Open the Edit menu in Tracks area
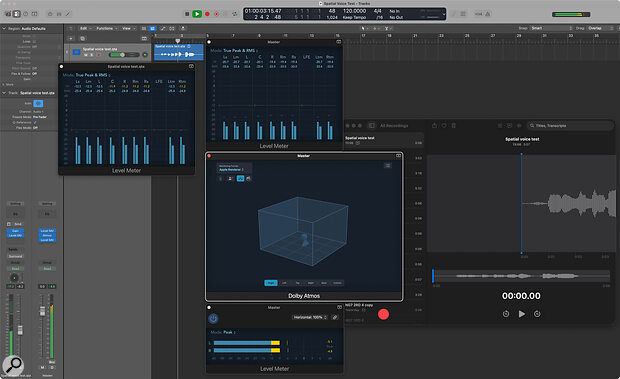 [85, 28]
